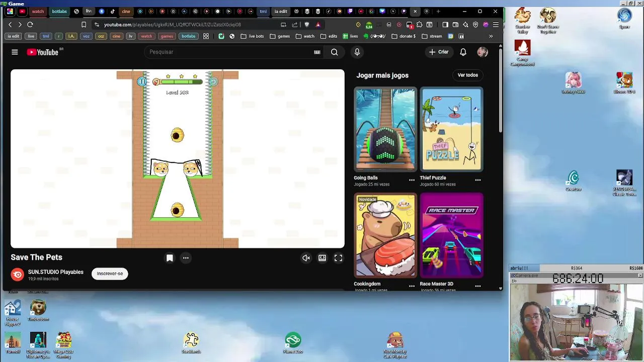Go back with the browser back arrow
Image resolution: width=644 pixels, height=362 pixels.
coord(10,24)
